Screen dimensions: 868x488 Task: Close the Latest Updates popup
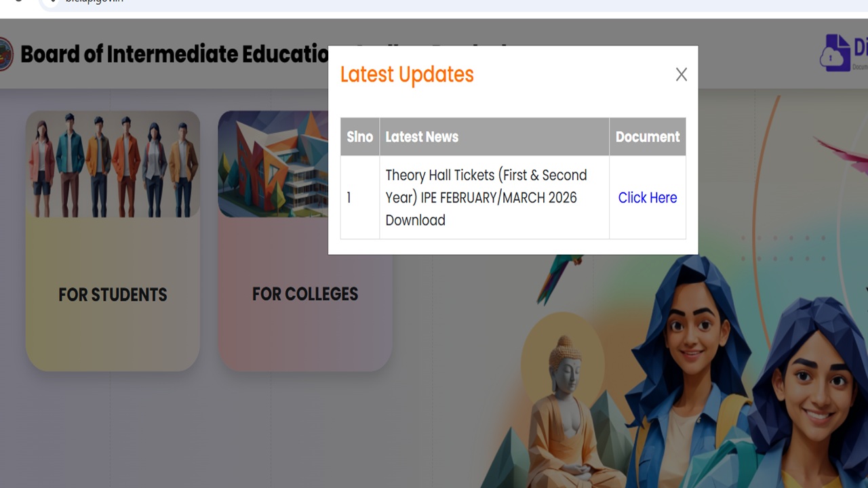coord(682,75)
